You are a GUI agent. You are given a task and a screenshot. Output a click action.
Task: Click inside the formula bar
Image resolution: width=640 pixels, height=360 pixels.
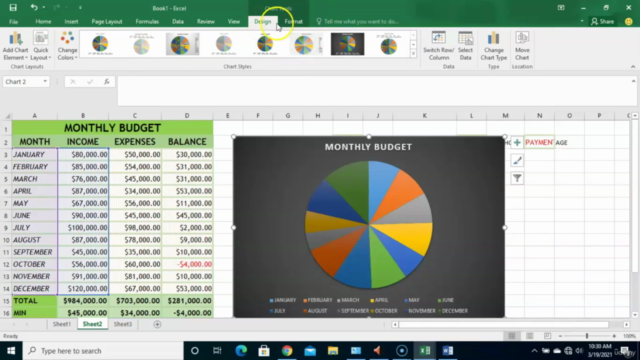[x=375, y=91]
